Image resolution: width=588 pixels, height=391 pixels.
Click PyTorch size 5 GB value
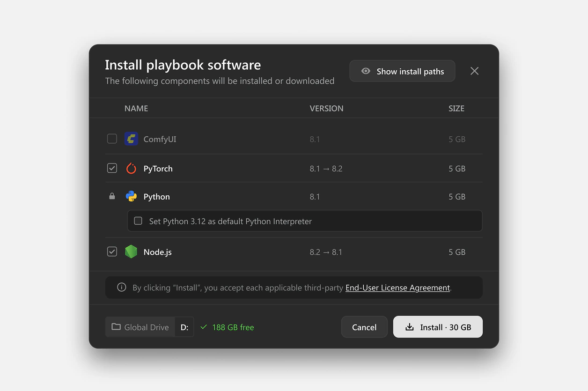point(457,169)
